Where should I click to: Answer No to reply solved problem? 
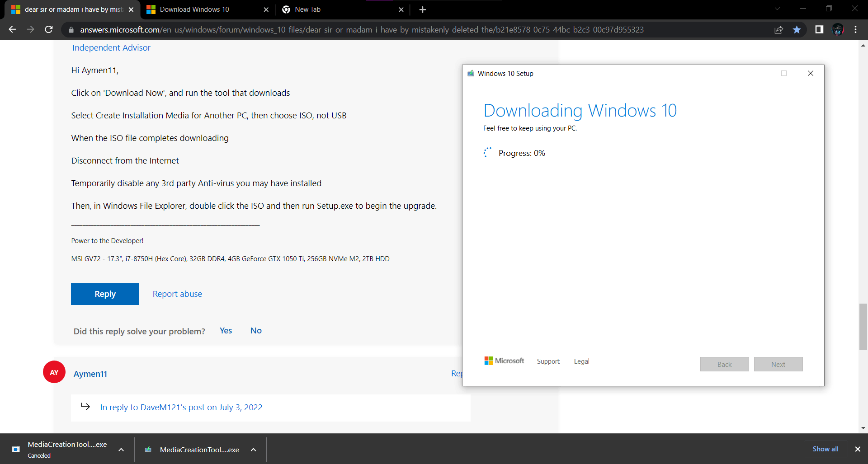coord(256,331)
